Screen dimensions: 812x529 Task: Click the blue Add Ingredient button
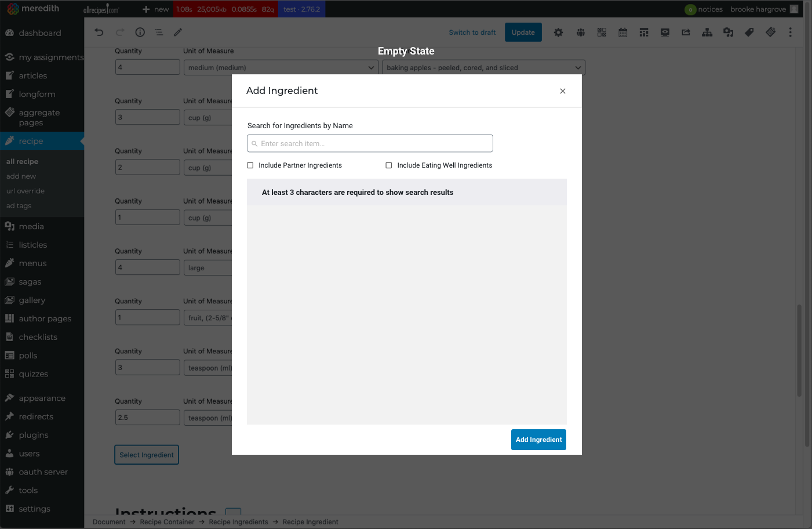point(538,440)
